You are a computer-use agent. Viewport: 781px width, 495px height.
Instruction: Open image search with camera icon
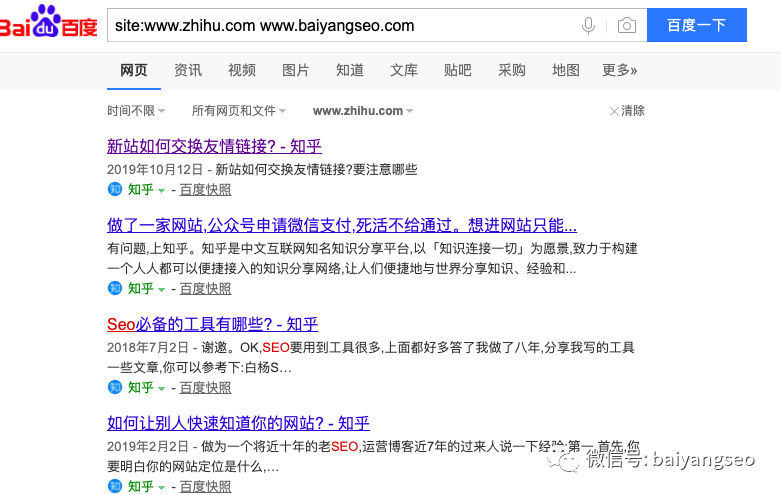coord(627,25)
